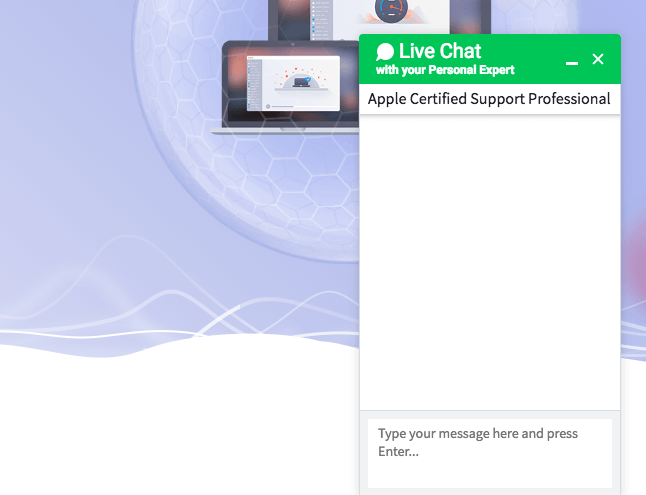Image resolution: width=646 pixels, height=495 pixels.
Task: Click the speedometer gauge illustration
Action: pyautogui.click(x=391, y=11)
